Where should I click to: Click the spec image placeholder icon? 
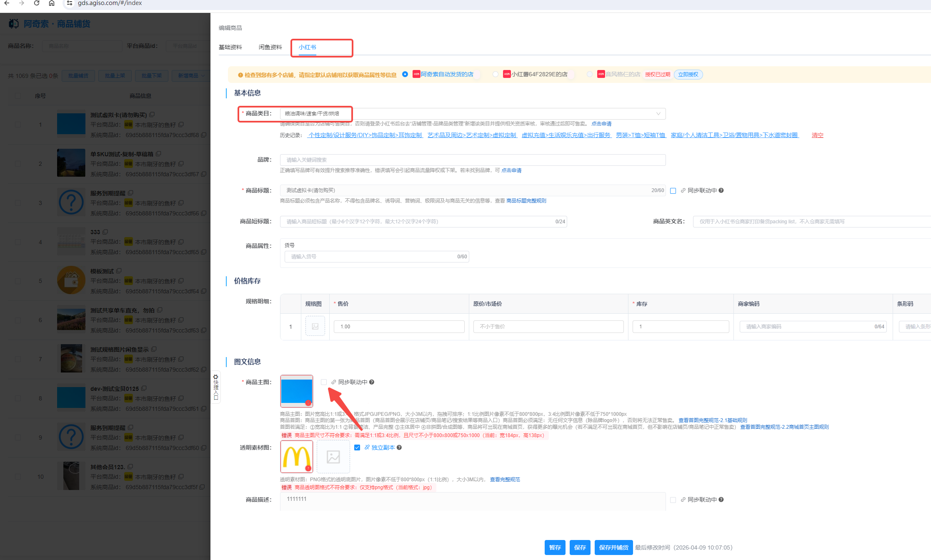coord(315,326)
